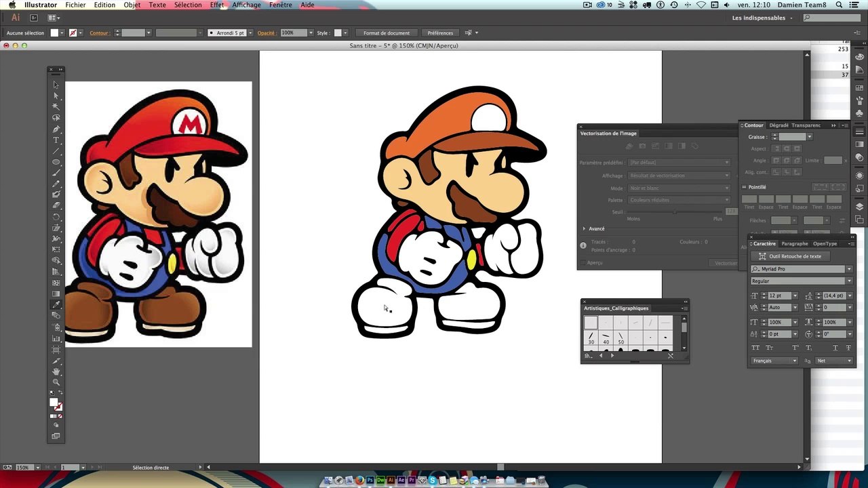Select the Line Segment tool
Screen dimensions: 868x488
pos(56,150)
